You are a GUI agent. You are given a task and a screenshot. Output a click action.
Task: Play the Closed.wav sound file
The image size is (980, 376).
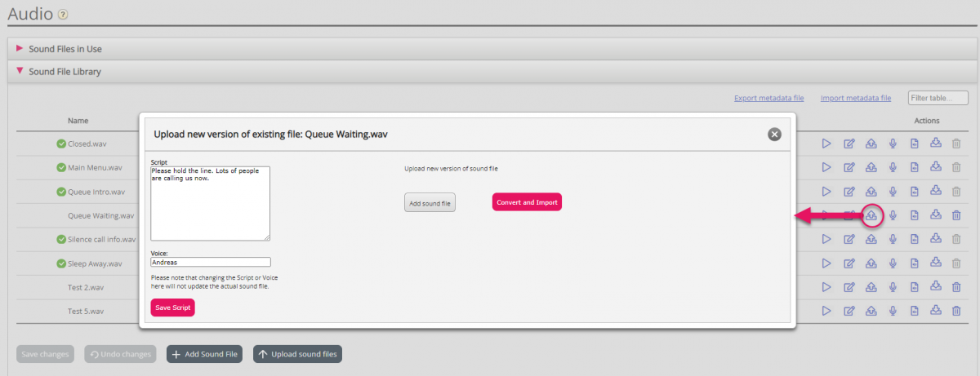point(826,144)
